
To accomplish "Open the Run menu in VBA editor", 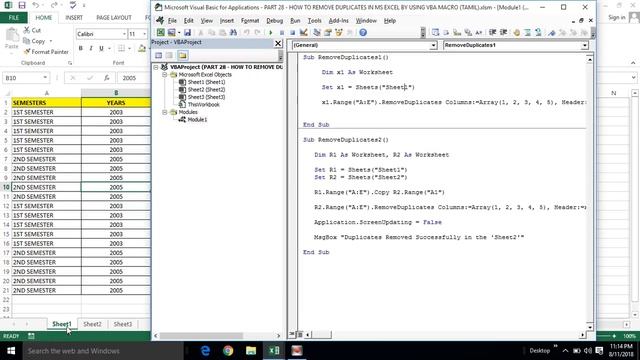I will (295, 20).
